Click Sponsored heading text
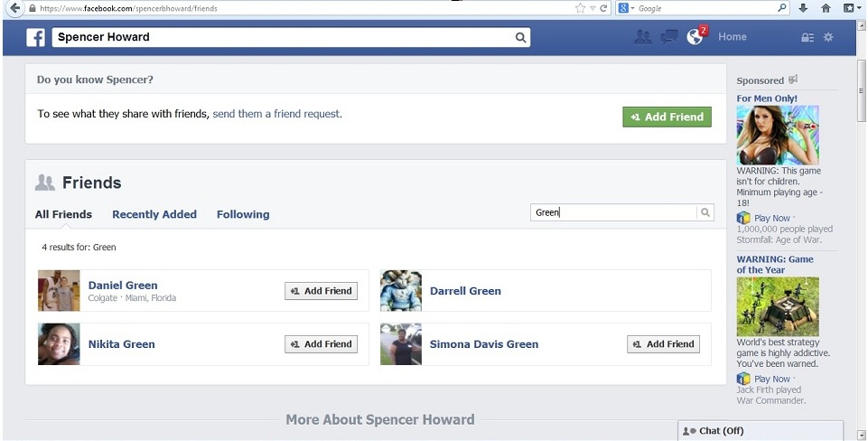 tap(760, 80)
